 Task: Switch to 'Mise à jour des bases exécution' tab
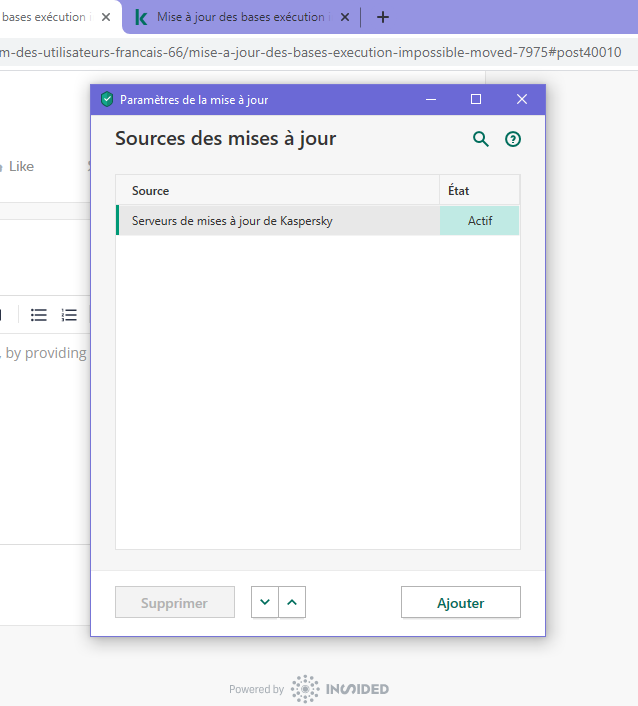pyautogui.click(x=240, y=17)
